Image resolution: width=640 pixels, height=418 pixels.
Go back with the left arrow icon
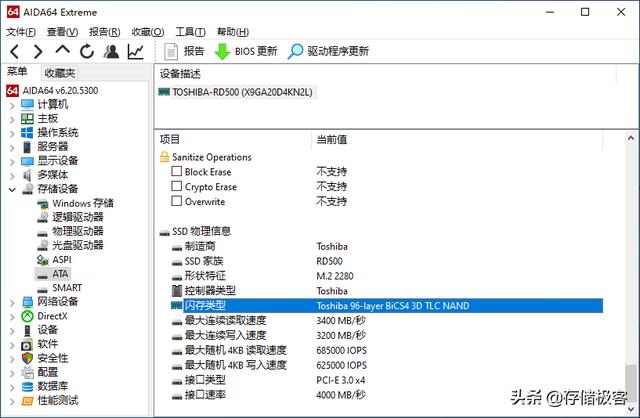14,52
